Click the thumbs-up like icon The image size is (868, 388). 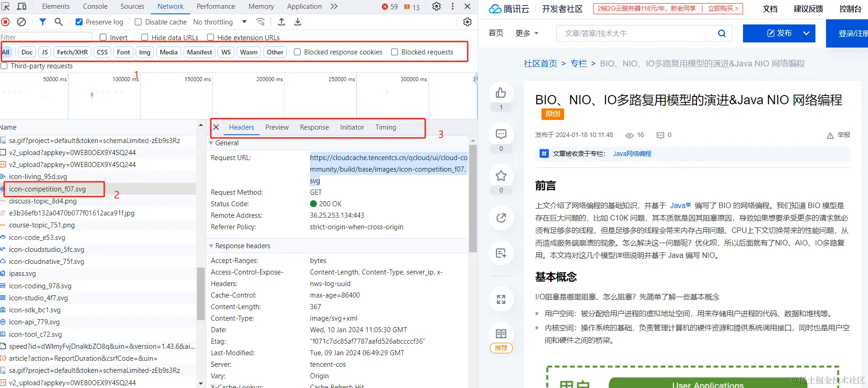point(501,93)
